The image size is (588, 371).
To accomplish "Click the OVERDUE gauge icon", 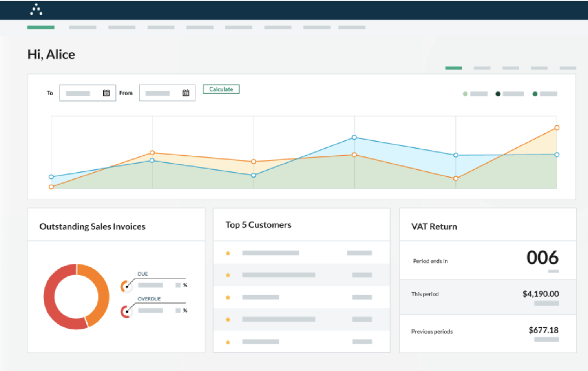I will (x=126, y=312).
